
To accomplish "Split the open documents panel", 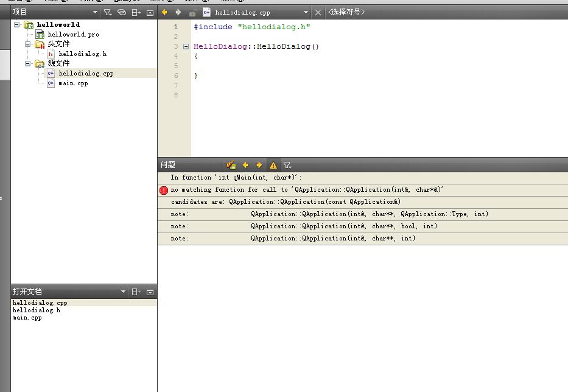I will [136, 292].
